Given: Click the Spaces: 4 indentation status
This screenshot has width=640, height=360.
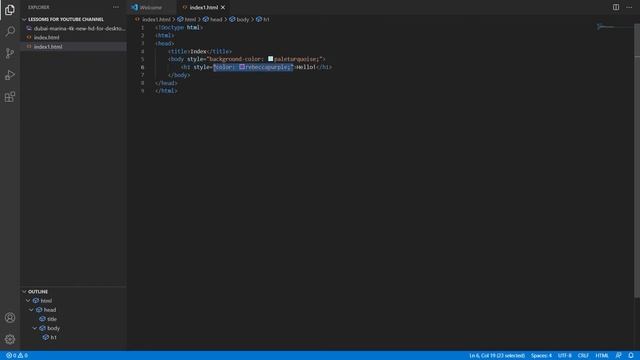Looking at the screenshot, I should [541, 356].
